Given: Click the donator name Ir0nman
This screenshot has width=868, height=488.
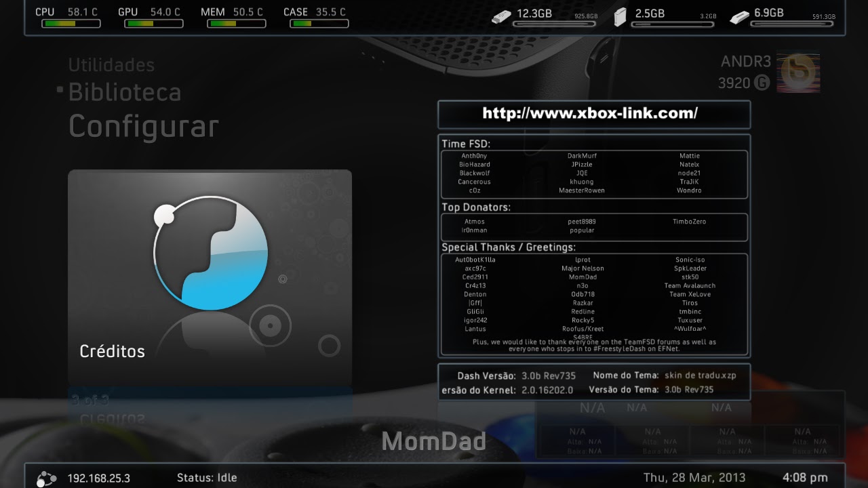Looking at the screenshot, I should coord(475,230).
